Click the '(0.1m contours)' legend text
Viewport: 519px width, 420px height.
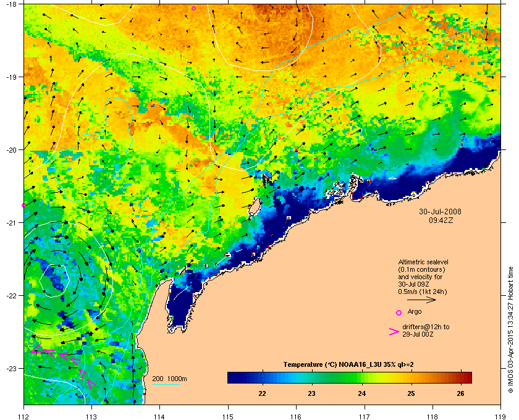point(421,269)
